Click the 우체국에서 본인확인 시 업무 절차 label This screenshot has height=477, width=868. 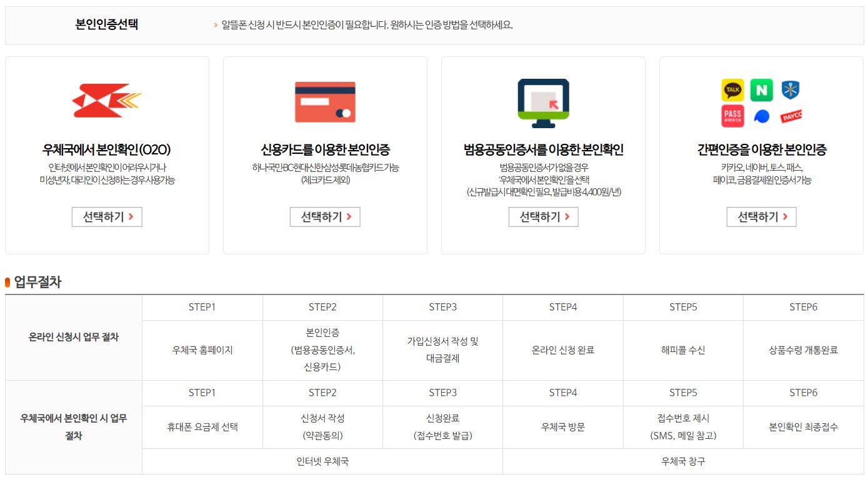coord(73,426)
